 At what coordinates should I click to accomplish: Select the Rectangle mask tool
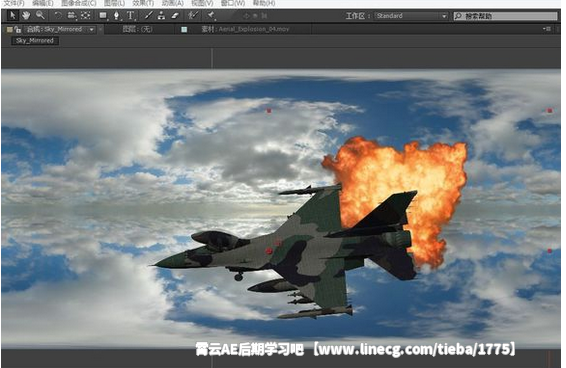[104, 16]
